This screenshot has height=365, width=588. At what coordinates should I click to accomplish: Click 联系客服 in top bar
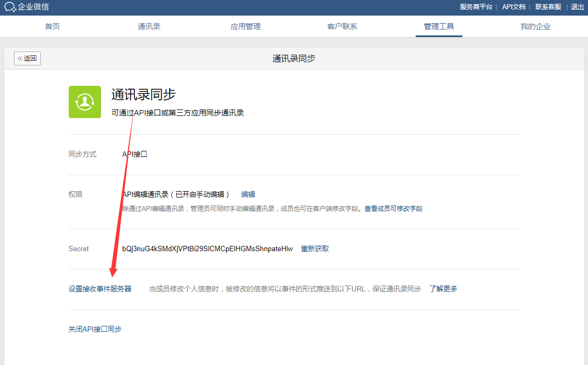coord(548,7)
